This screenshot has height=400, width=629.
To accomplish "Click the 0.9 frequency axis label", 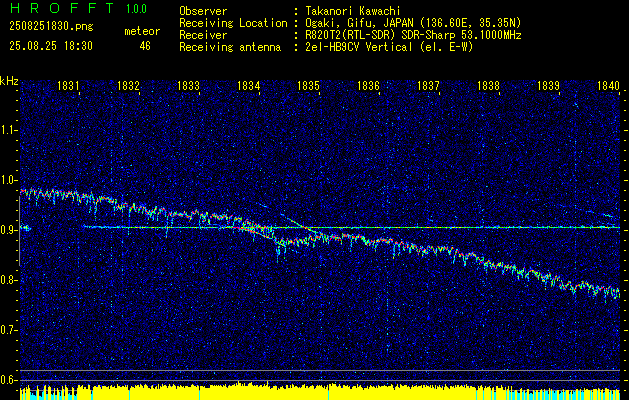I will [9, 230].
